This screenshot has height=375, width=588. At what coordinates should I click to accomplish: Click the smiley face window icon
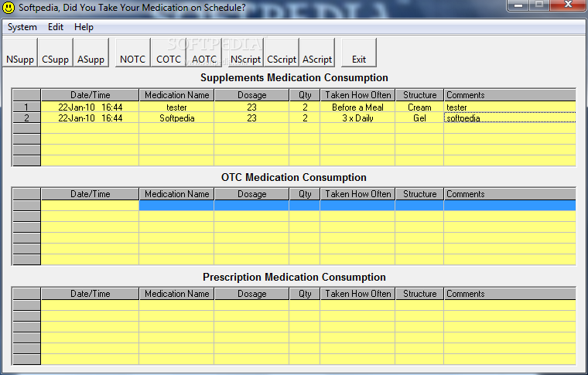(9, 8)
